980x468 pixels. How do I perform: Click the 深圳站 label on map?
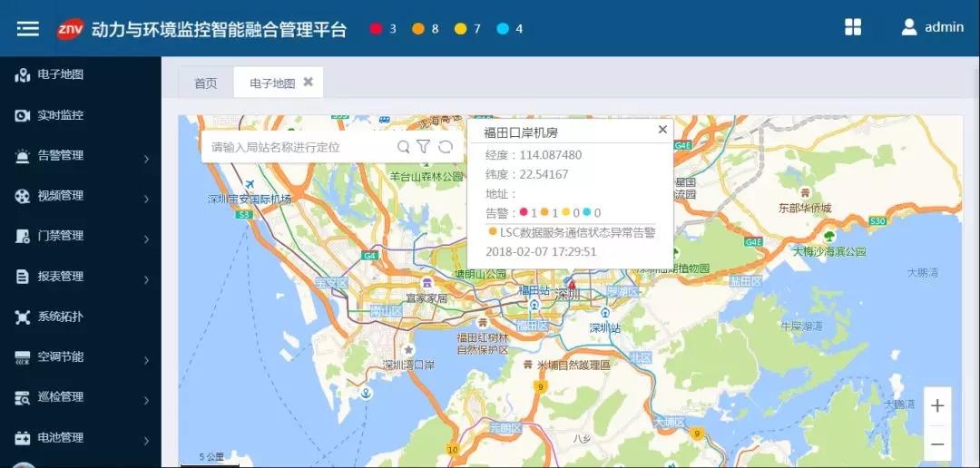[x=605, y=327]
